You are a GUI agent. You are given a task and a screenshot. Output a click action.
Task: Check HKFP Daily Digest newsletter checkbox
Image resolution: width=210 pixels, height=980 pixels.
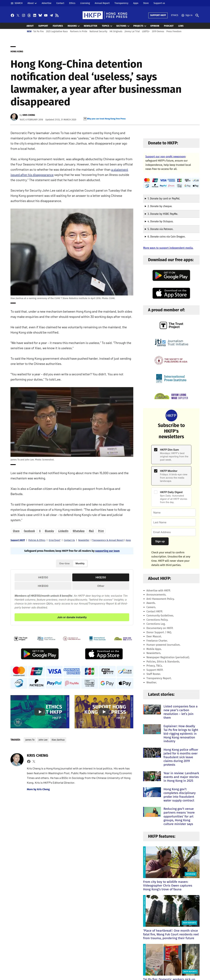[x=156, y=492]
